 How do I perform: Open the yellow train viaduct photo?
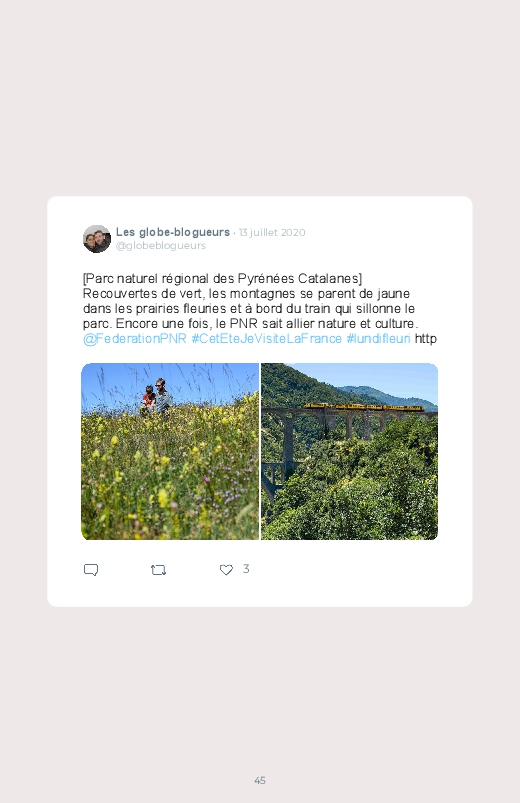pyautogui.click(x=349, y=451)
